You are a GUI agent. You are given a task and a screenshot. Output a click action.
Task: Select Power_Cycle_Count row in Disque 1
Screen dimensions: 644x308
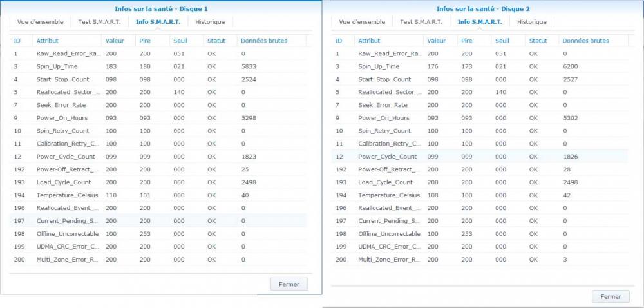[158, 157]
